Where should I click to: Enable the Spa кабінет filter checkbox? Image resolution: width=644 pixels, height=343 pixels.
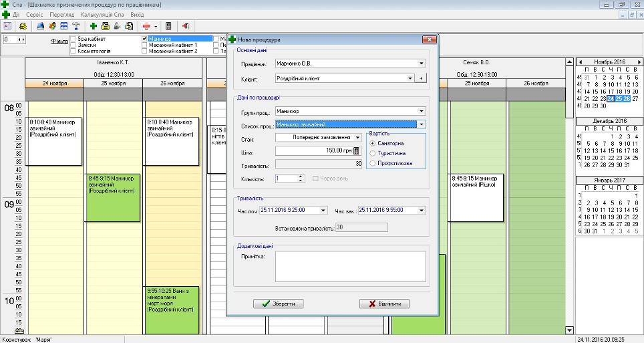coord(73,39)
